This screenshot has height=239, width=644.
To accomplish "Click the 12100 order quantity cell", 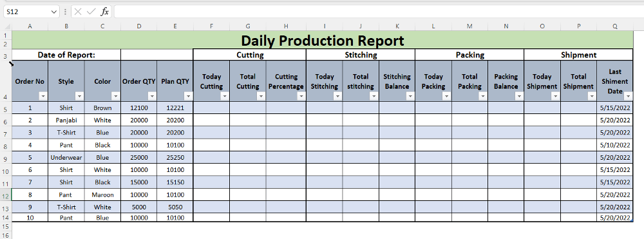I will (139, 108).
